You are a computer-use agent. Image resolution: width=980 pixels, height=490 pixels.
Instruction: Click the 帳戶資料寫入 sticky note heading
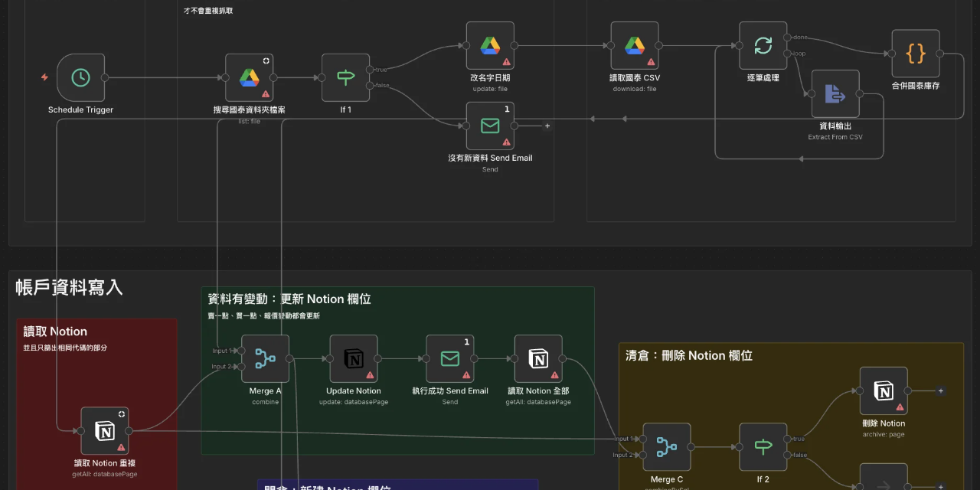[x=69, y=288]
